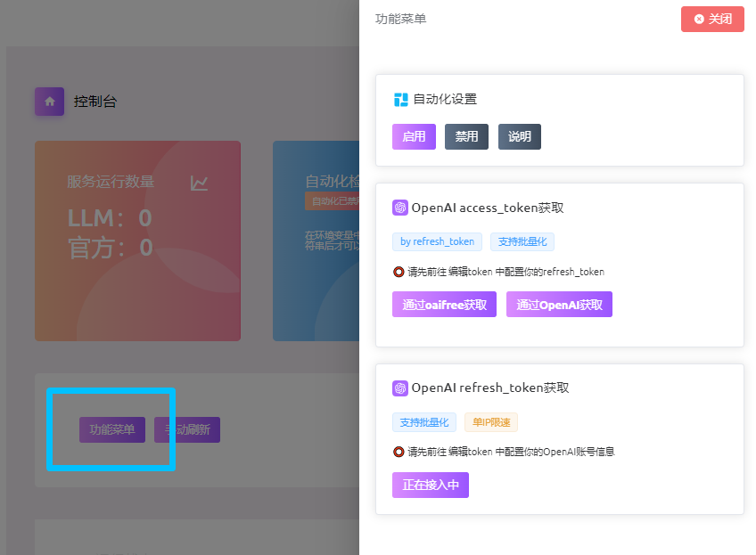Click 支持批量化 tag in access_token card
The height and width of the screenshot is (555, 756).
[522, 241]
